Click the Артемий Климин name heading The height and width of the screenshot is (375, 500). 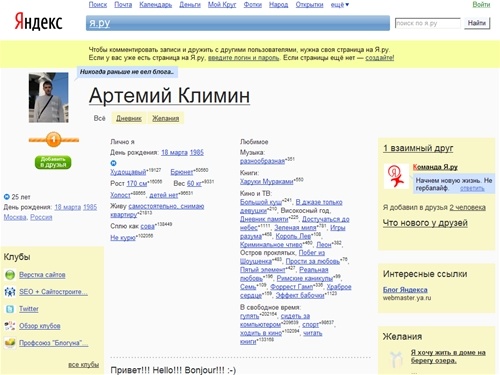[169, 96]
